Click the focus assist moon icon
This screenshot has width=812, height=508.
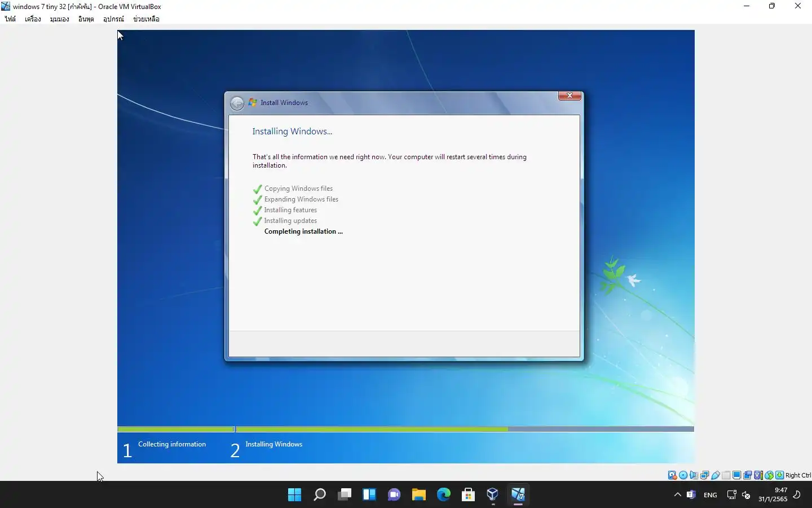click(797, 495)
